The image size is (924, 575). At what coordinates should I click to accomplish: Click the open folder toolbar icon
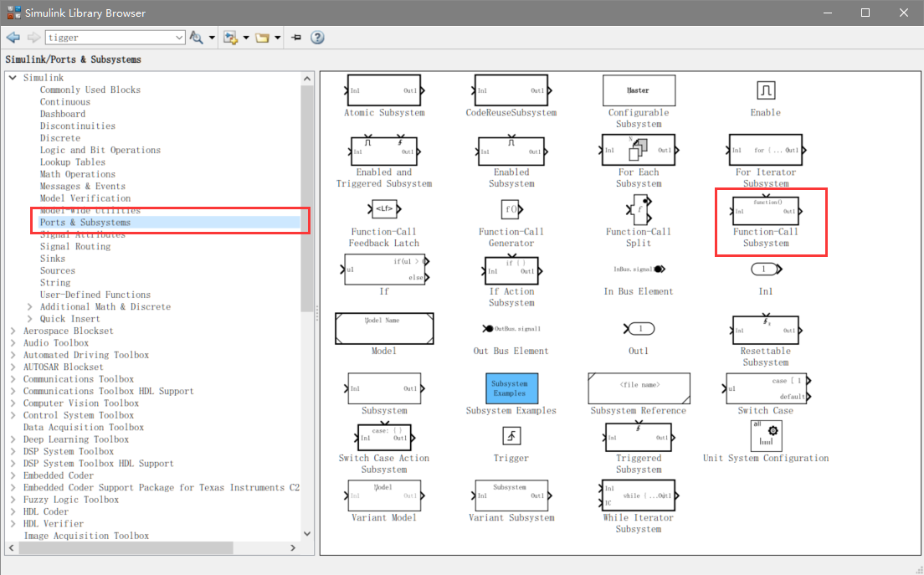click(262, 38)
